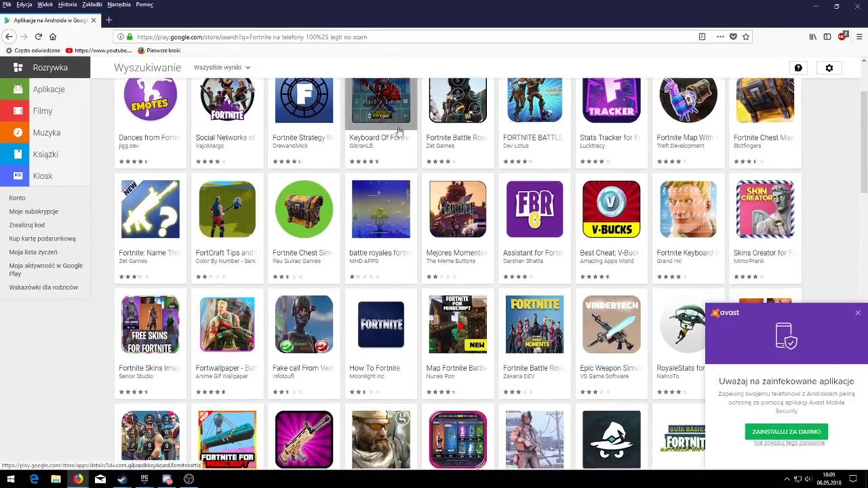The width and height of the screenshot is (868, 488).
Task: Select Książki category in sidebar
Action: (45, 155)
